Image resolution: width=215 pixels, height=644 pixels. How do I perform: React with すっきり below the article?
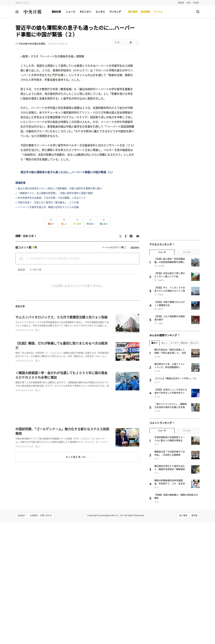pos(77,222)
